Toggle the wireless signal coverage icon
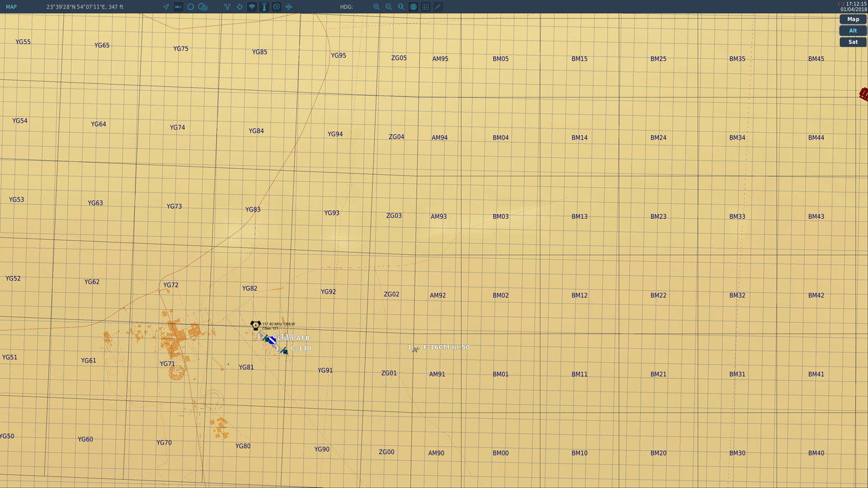Viewport: 868px width, 488px height. pos(252,7)
